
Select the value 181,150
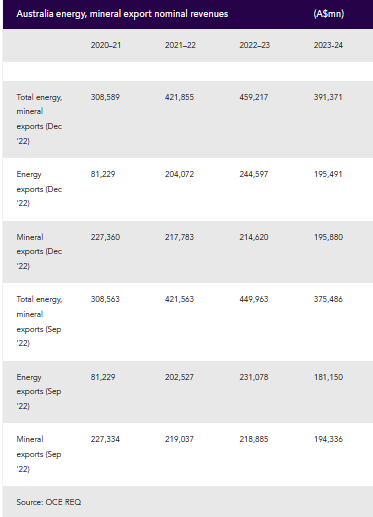(x=328, y=377)
